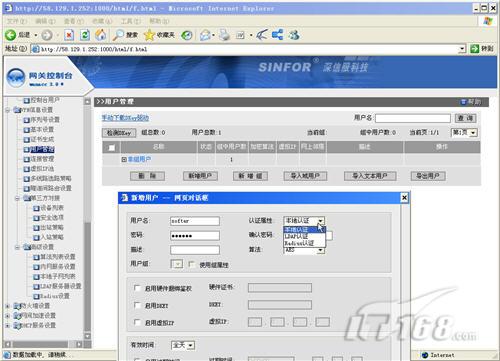The height and width of the screenshot is (361, 500).
Task: Enable 启用虚拟IP checkbox
Action: point(137,322)
